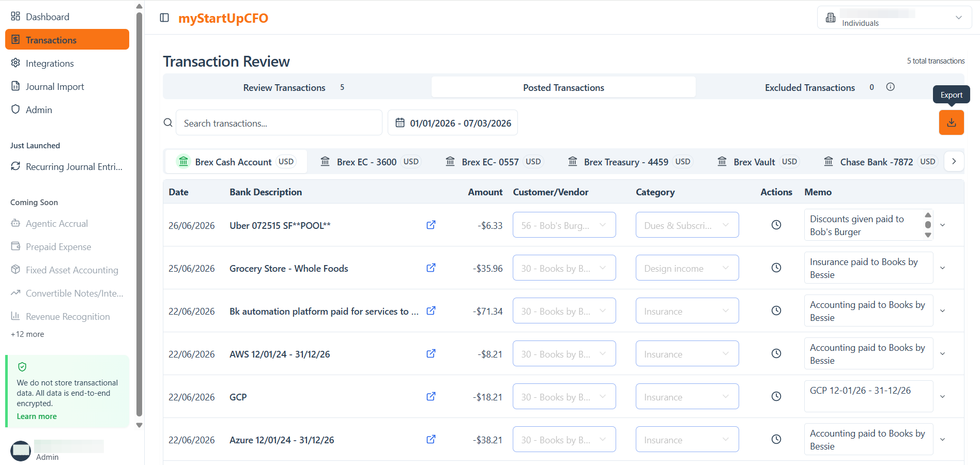The image size is (980, 465).
Task: Click the Date column header
Action: [178, 192]
